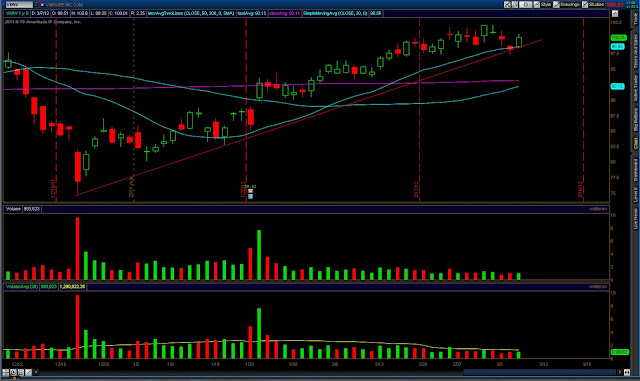Screen dimensions: 640x381
Task: Open the Chart sidebar tab
Action: click(636, 144)
